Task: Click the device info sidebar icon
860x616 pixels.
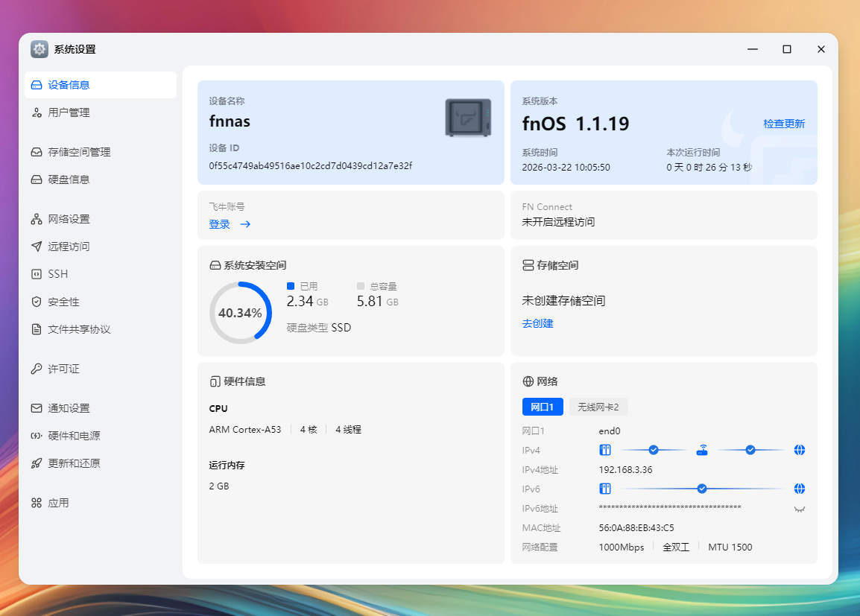Action: click(x=37, y=85)
